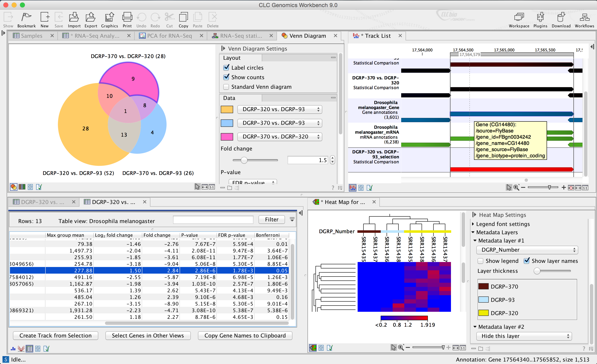Switch Venn panel to table view icon
The image size is (597, 364).
(x=22, y=187)
